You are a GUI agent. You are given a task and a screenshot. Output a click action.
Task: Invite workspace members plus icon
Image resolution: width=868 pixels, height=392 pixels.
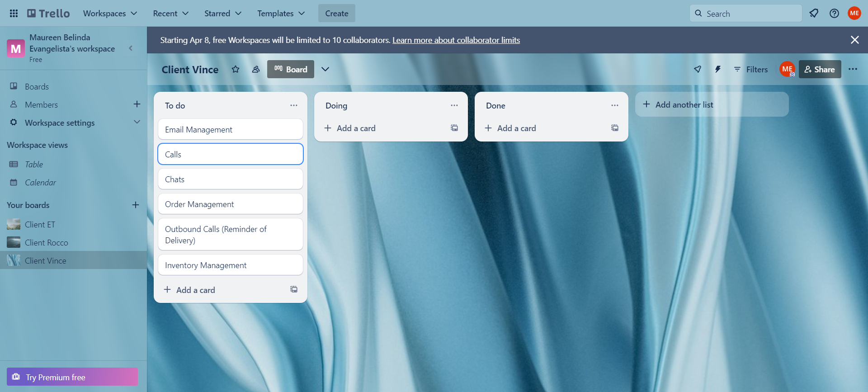(x=137, y=104)
